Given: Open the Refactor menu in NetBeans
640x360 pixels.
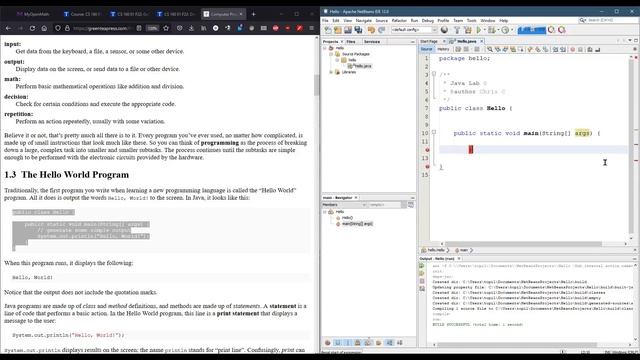Looking at the screenshot, I should (x=399, y=20).
